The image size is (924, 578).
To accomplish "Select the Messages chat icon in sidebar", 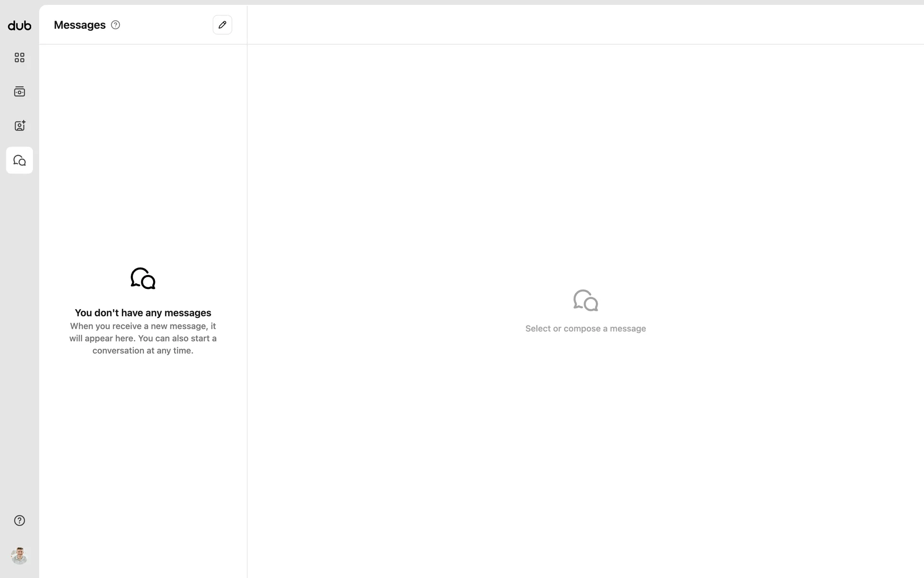I will tap(19, 160).
